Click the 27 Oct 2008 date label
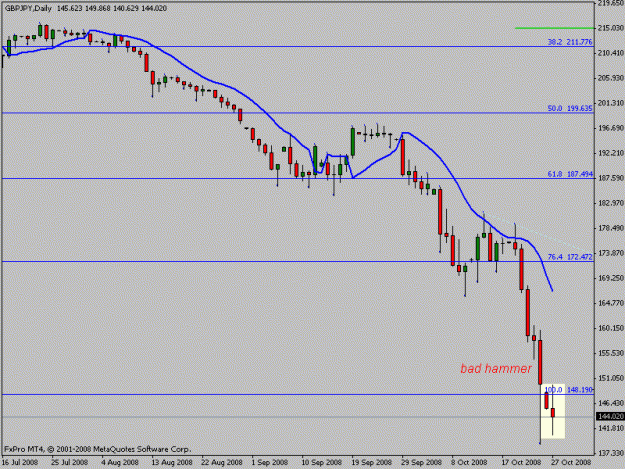The width and height of the screenshot is (625, 469). 571,462
